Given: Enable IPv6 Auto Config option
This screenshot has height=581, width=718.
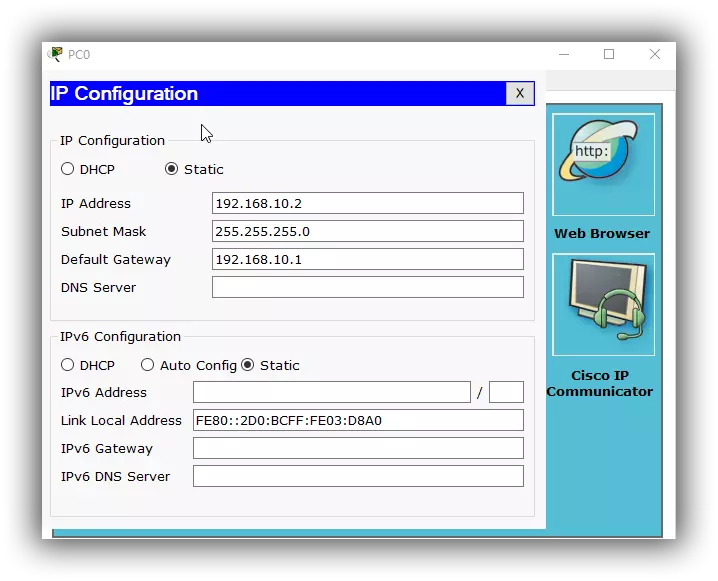Looking at the screenshot, I should click(x=148, y=365).
